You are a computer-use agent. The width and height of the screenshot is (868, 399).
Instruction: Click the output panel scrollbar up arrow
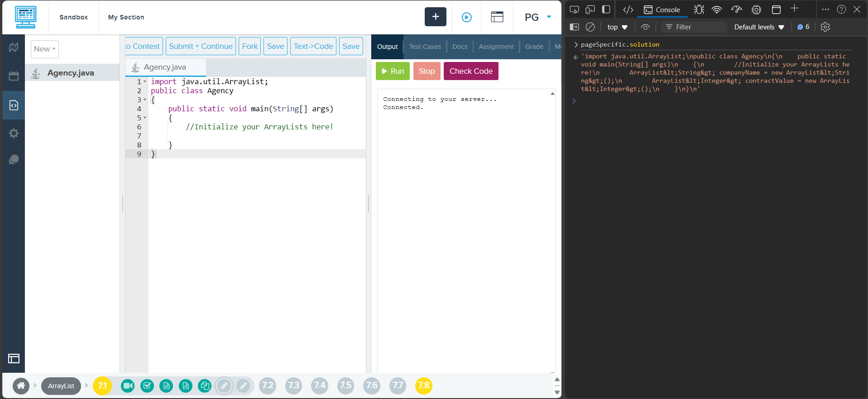[552, 94]
